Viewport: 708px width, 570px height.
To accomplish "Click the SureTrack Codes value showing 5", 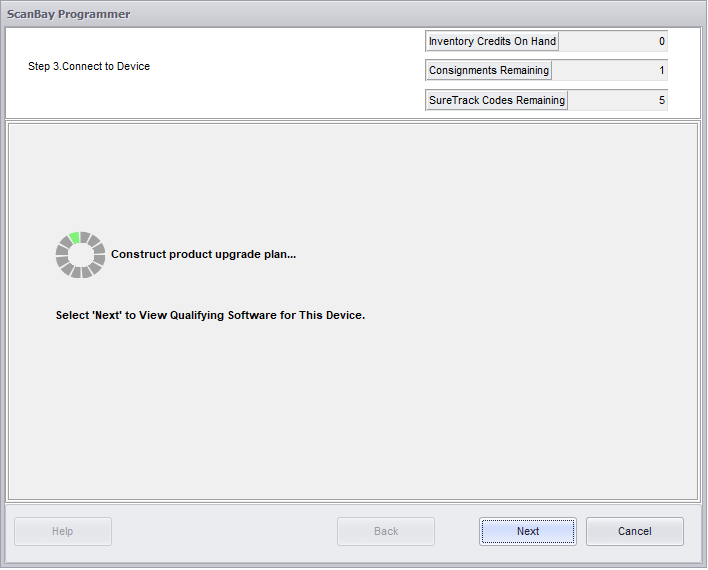I will click(x=617, y=100).
